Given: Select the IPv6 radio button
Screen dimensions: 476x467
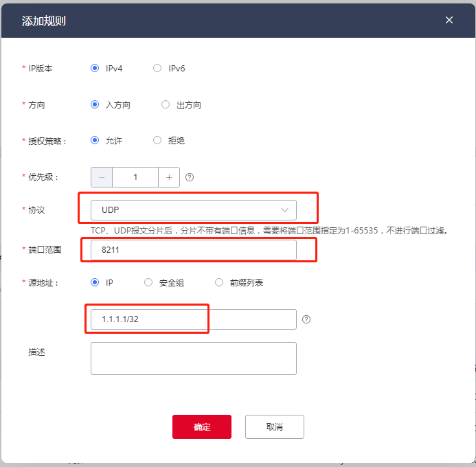Looking at the screenshot, I should pyautogui.click(x=157, y=68).
